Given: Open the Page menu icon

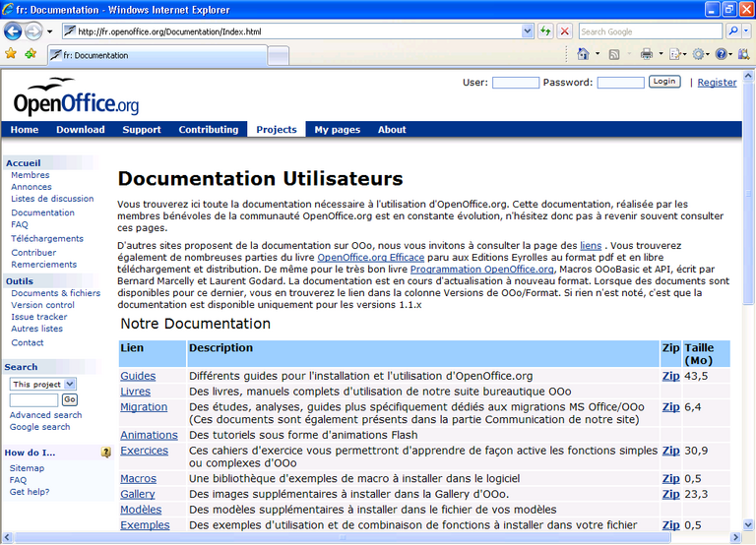Looking at the screenshot, I should click(x=675, y=54).
